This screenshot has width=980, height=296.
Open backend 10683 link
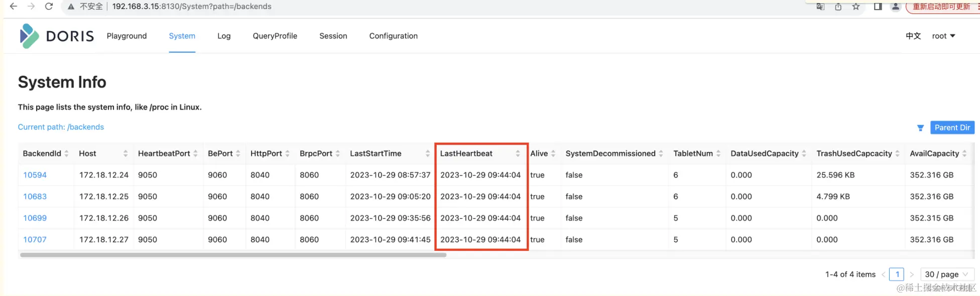[x=35, y=197]
